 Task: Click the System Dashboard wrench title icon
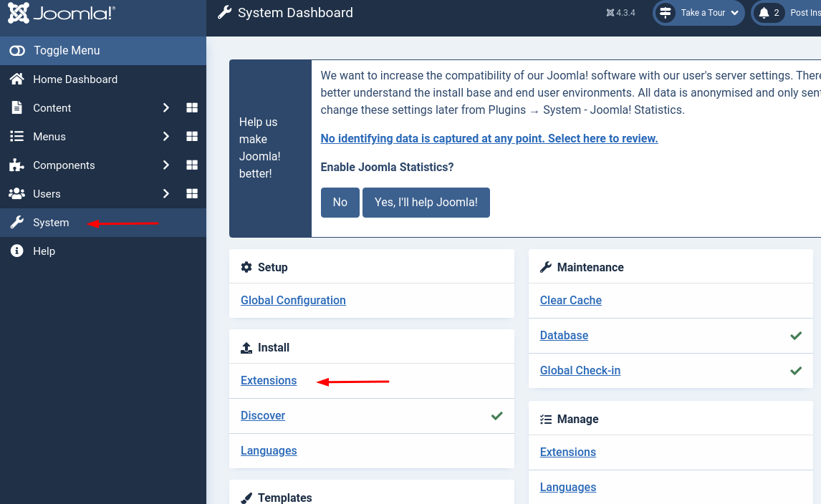225,13
